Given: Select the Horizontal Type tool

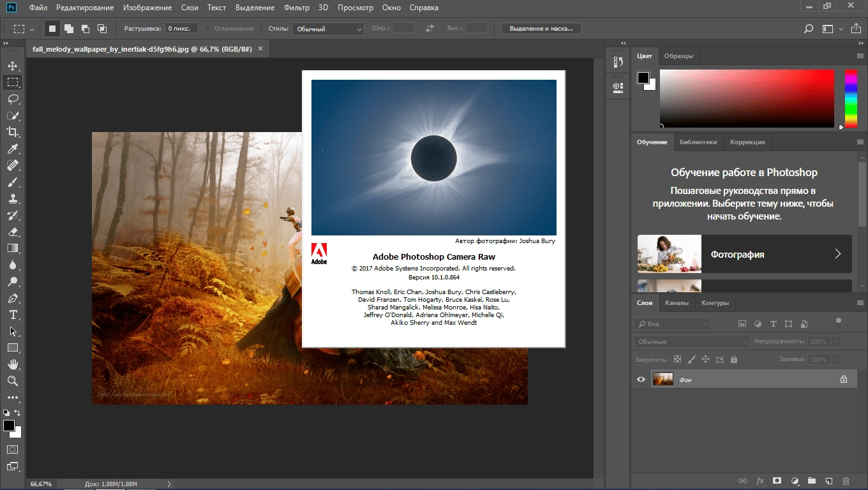Looking at the screenshot, I should [12, 315].
